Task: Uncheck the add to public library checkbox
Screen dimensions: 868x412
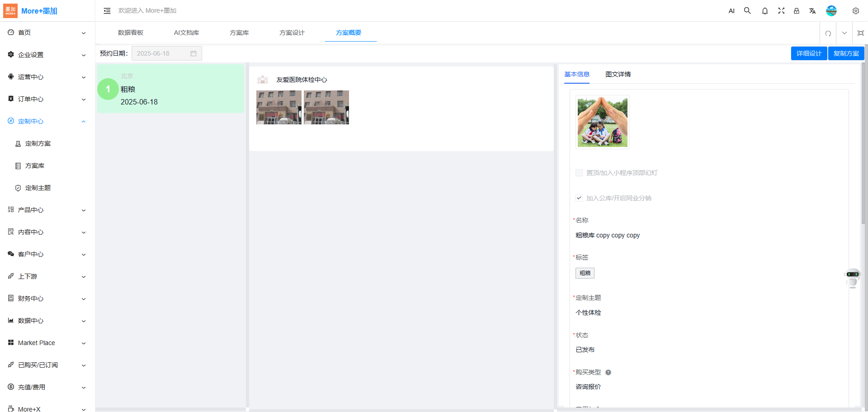Action: coord(579,198)
